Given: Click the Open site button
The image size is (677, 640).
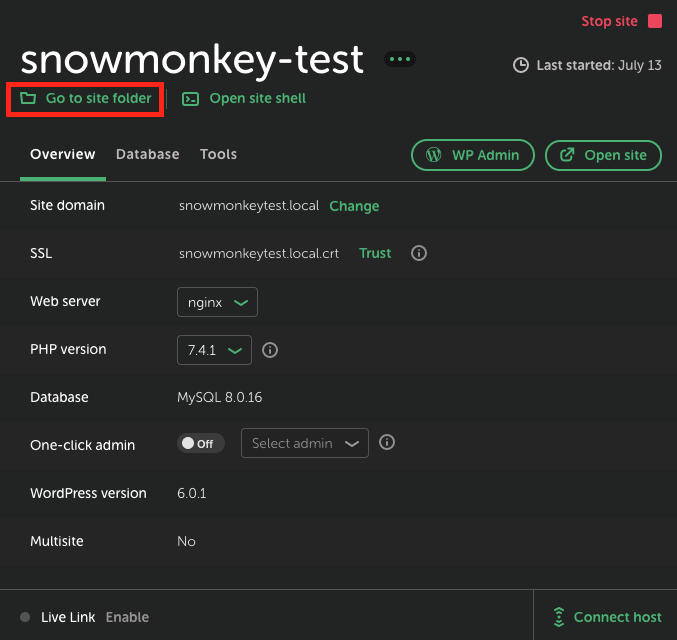Looking at the screenshot, I should point(603,155).
